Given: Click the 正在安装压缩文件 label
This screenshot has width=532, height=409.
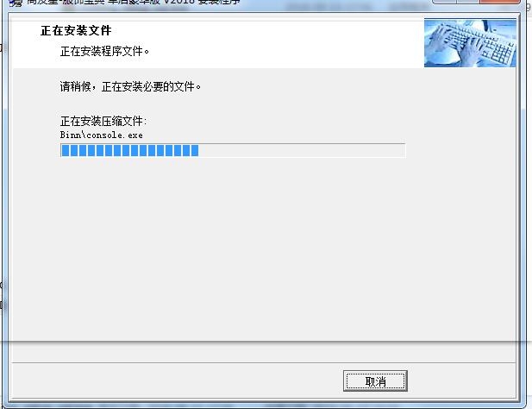Looking at the screenshot, I should click(x=103, y=121).
